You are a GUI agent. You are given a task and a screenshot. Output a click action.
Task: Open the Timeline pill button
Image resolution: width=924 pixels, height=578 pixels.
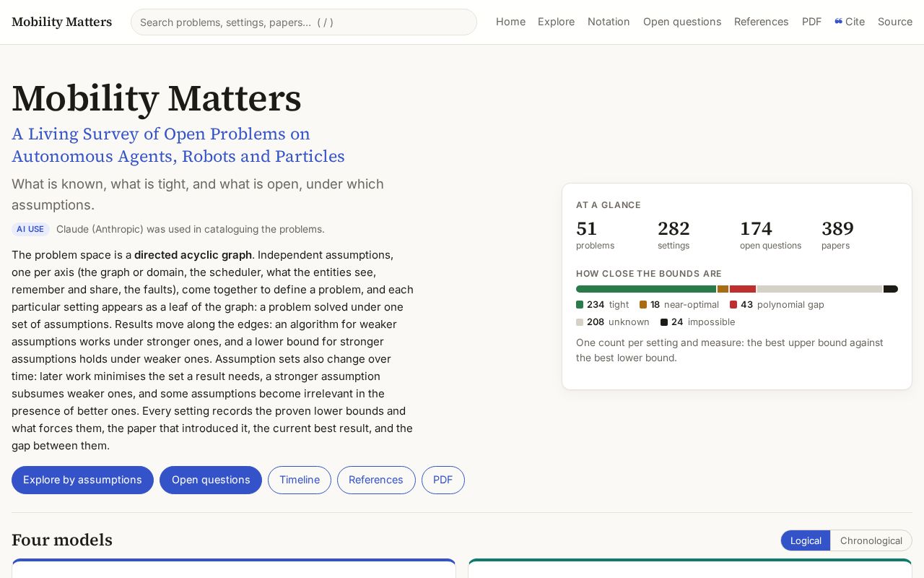(x=300, y=480)
